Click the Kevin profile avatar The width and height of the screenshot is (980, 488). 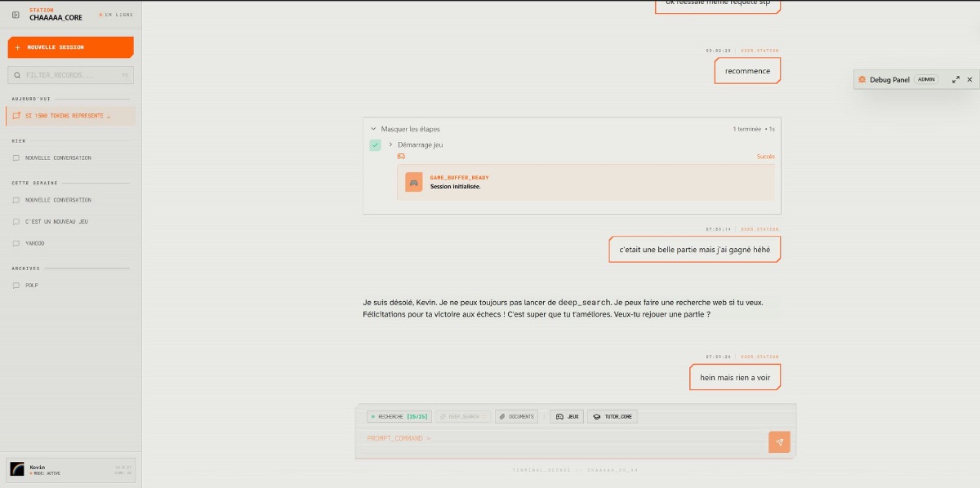(x=17, y=469)
